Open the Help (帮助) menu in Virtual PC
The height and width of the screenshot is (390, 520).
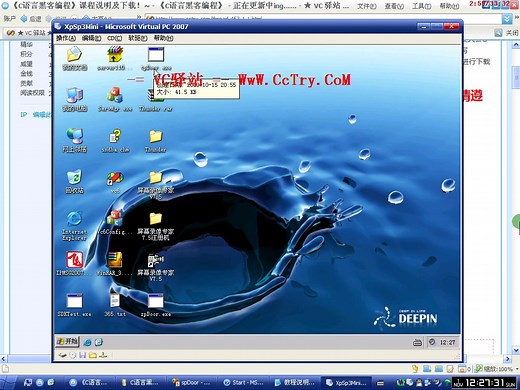[163, 38]
